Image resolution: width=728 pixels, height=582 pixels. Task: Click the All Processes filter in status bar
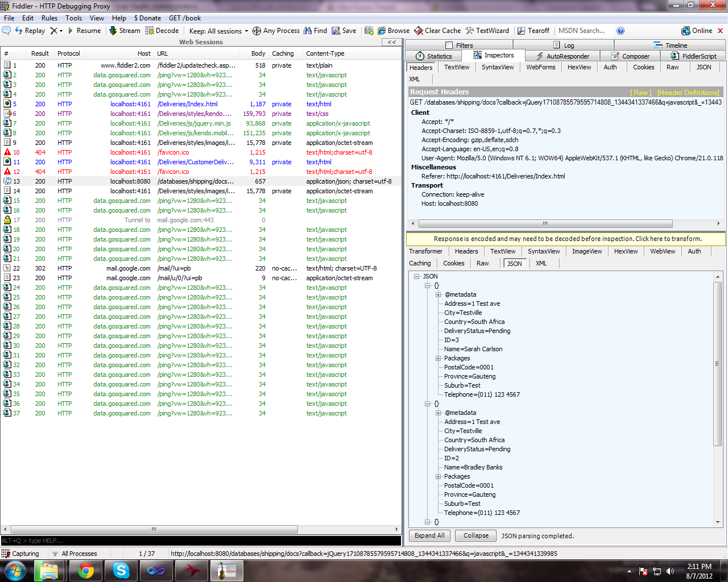tap(75, 554)
